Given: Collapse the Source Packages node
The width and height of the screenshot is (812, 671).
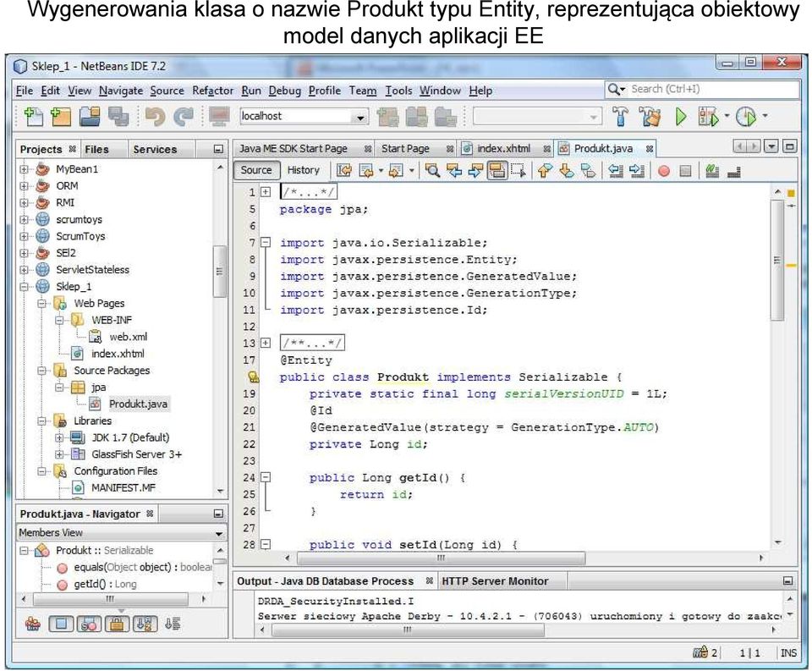Looking at the screenshot, I should click(41, 371).
